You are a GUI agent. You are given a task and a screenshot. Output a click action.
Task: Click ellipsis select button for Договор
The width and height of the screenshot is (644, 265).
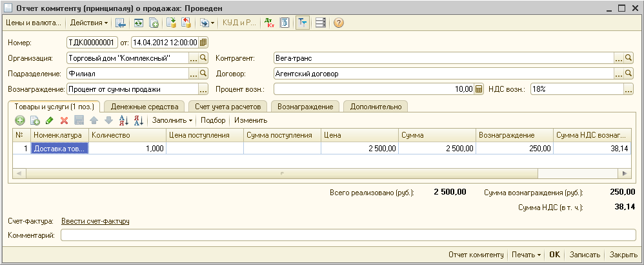click(619, 73)
